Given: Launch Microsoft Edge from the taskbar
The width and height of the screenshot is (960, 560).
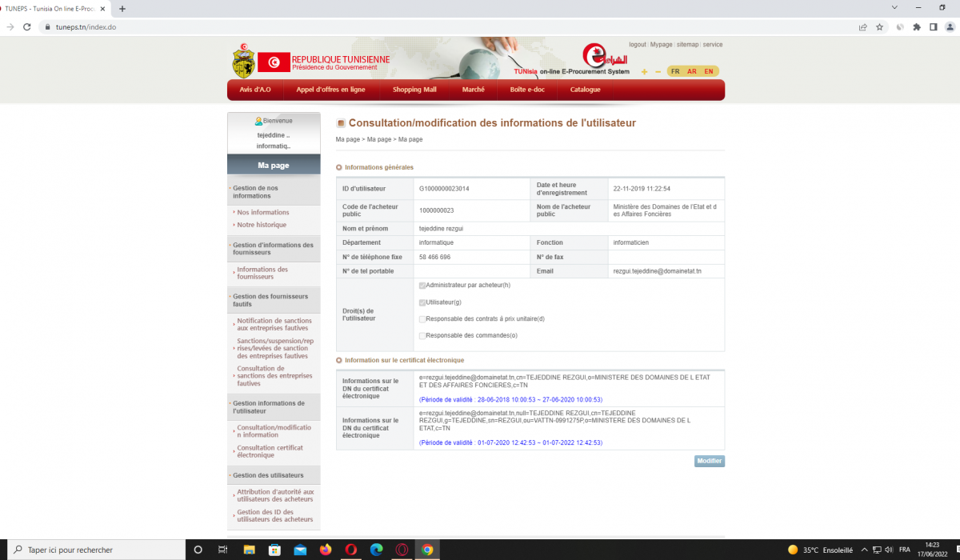Looking at the screenshot, I should [376, 550].
